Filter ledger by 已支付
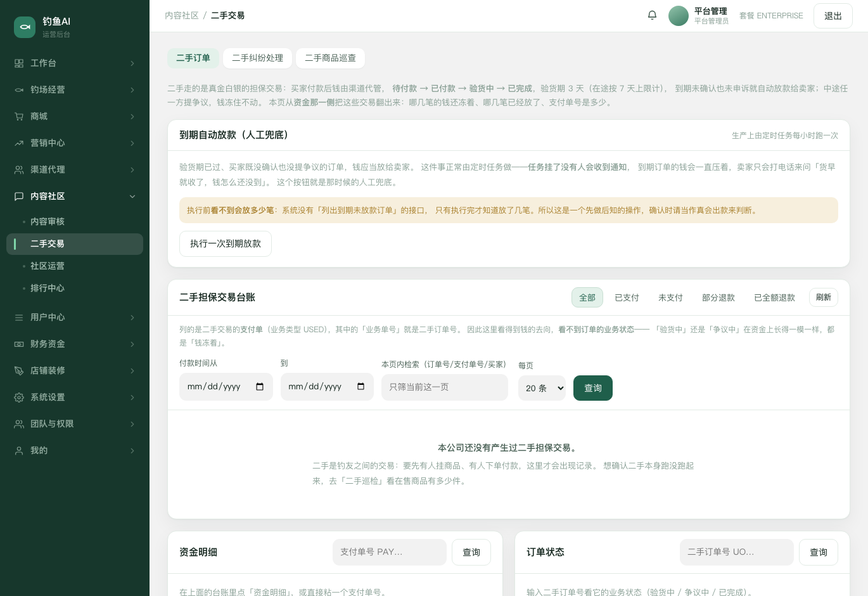868x596 pixels. [x=627, y=297]
